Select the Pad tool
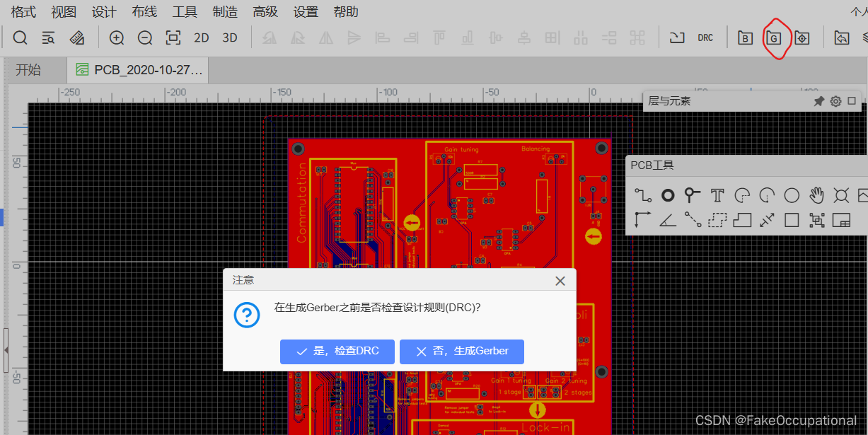This screenshot has width=868, height=435. click(667, 195)
